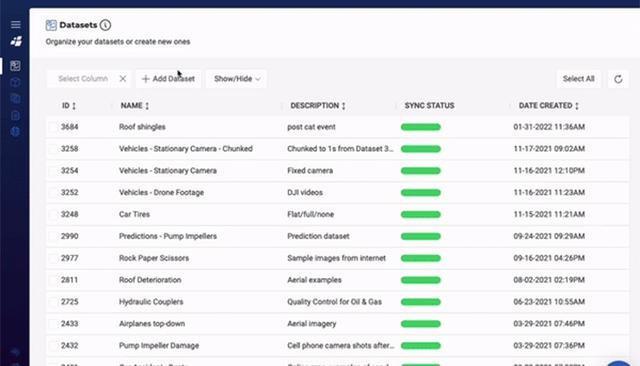640x366 pixels.
Task: Refresh the datasets table
Action: (x=618, y=79)
